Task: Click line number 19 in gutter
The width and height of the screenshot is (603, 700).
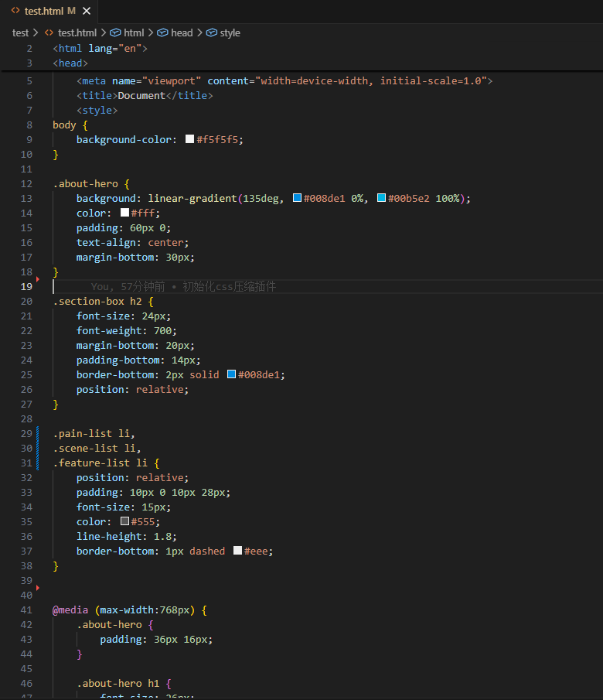Action: click(26, 287)
